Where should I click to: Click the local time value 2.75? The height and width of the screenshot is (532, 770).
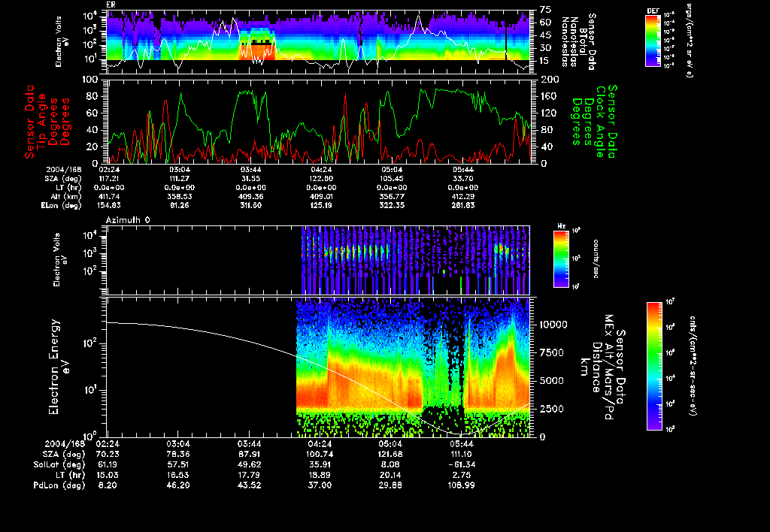pyautogui.click(x=462, y=475)
